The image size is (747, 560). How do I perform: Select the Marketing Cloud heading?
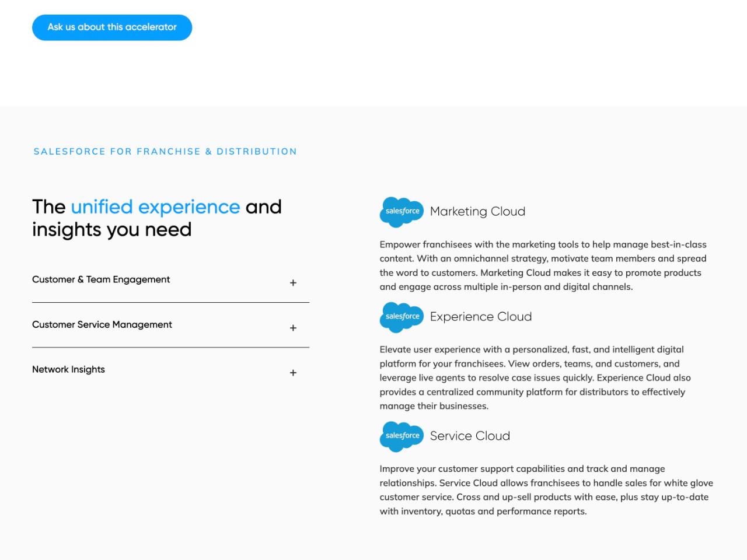[477, 212]
